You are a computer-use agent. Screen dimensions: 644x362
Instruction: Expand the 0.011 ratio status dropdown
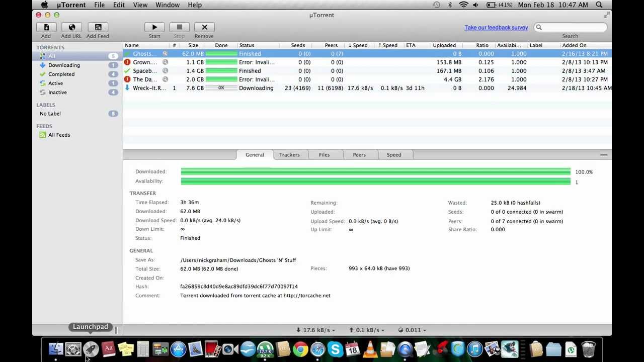tap(412, 330)
